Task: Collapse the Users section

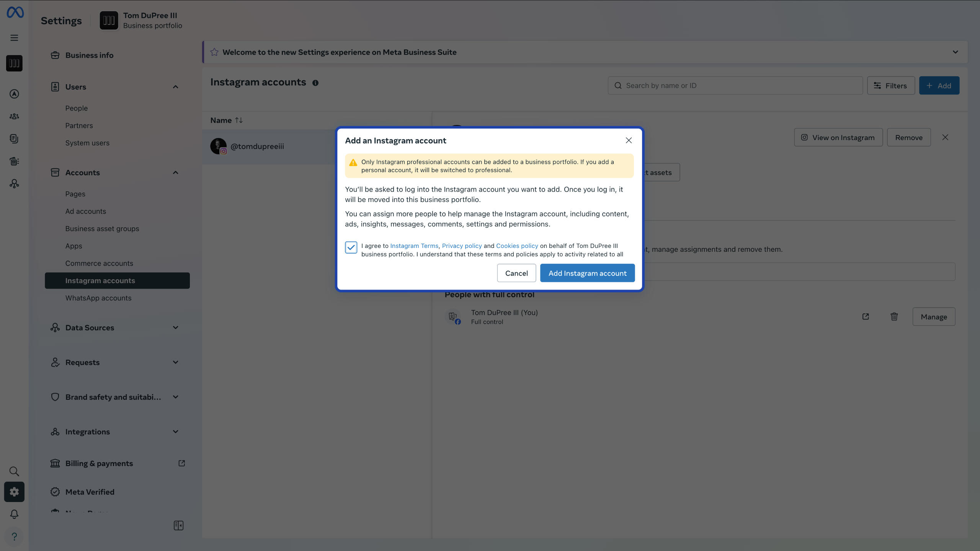Action: click(x=175, y=87)
